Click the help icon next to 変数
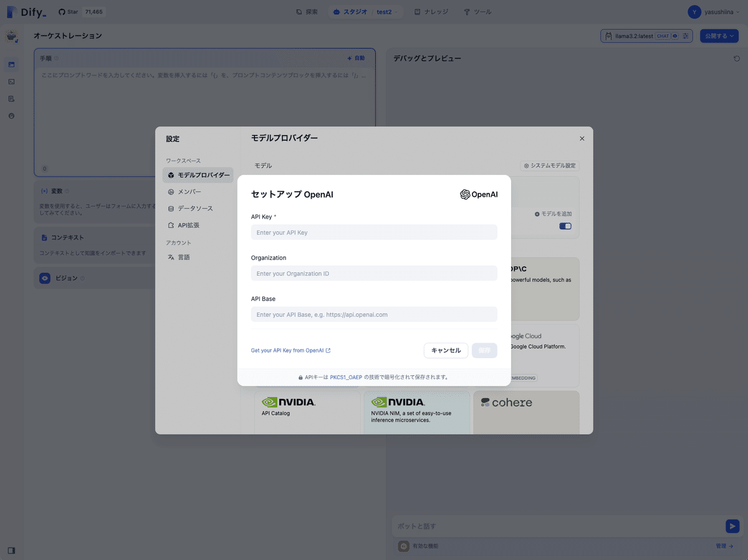This screenshot has width=748, height=560. click(x=67, y=191)
